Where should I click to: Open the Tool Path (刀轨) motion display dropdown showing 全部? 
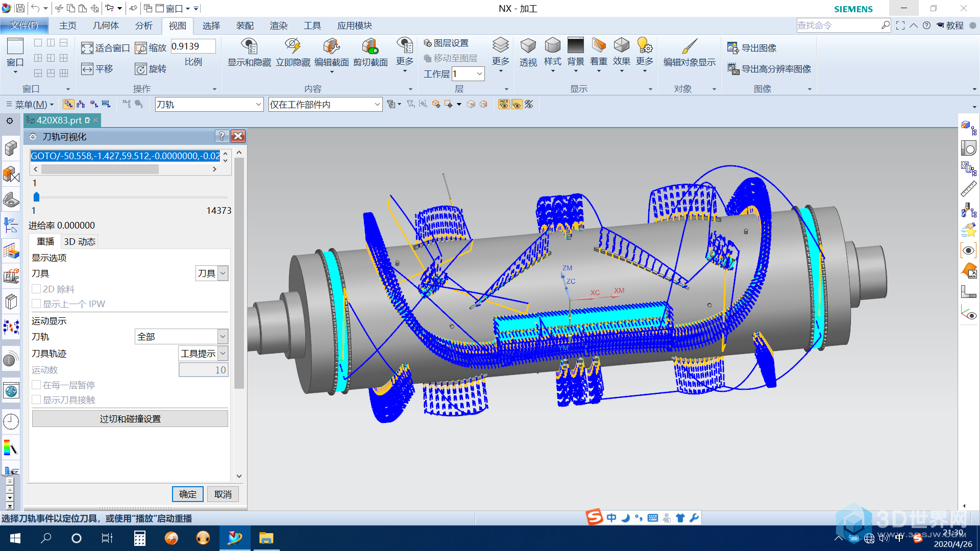point(181,336)
